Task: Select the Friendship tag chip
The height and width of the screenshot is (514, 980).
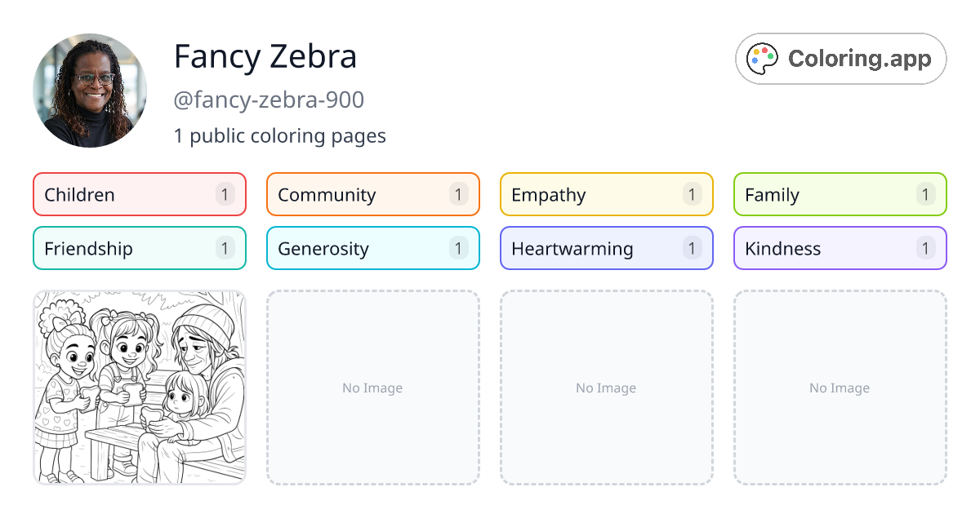Action: click(x=140, y=248)
